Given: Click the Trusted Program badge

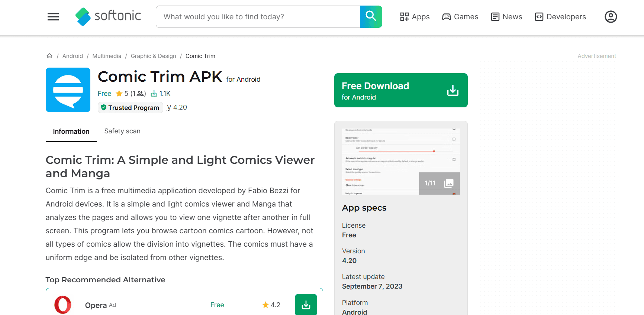Looking at the screenshot, I should tap(130, 108).
